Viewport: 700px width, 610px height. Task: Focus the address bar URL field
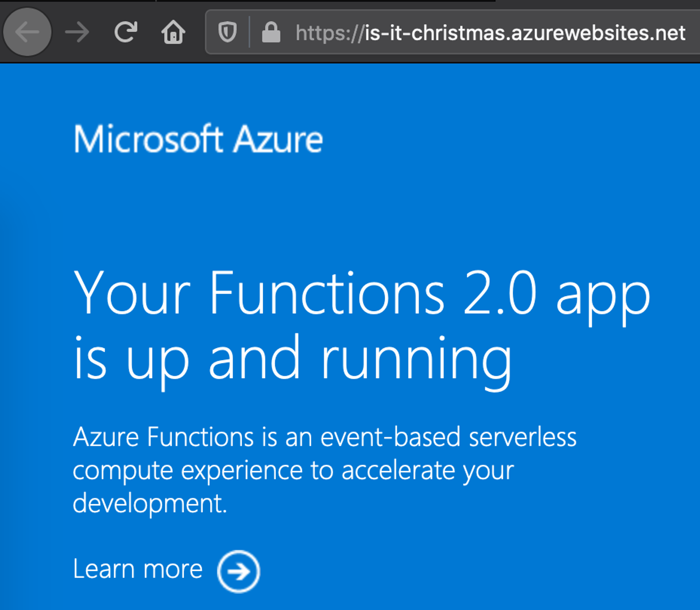pyautogui.click(x=453, y=32)
